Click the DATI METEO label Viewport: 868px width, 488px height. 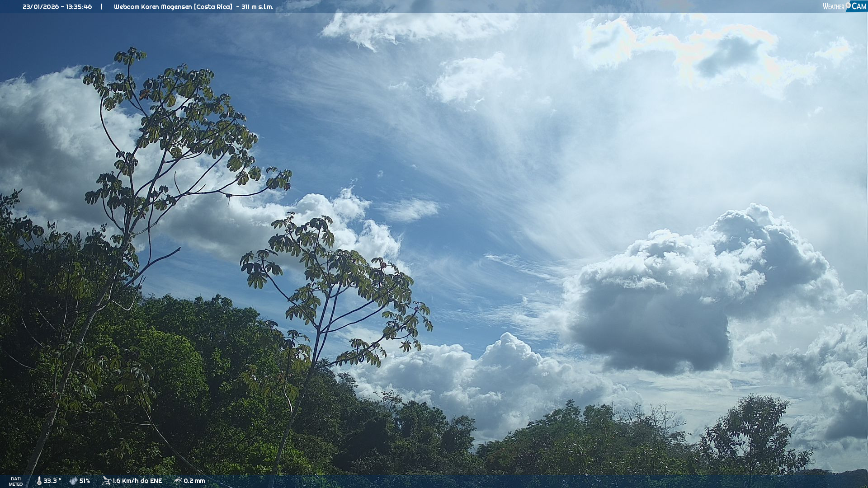[16, 482]
